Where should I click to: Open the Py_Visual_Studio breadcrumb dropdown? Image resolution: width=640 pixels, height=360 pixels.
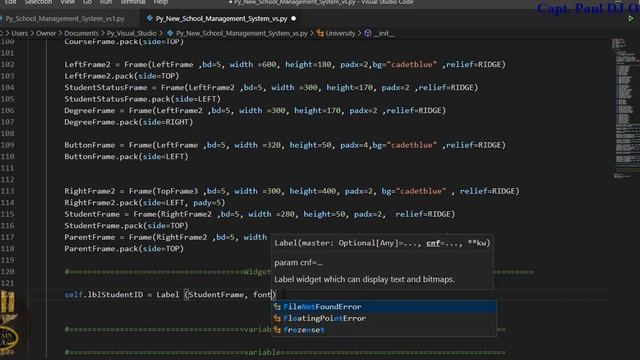click(131, 33)
